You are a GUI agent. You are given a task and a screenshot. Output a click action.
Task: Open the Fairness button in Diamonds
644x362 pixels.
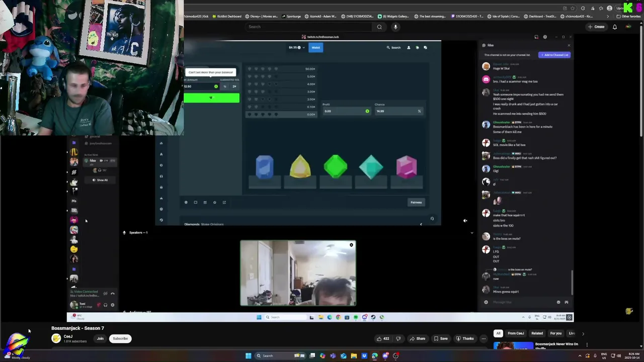point(416,202)
